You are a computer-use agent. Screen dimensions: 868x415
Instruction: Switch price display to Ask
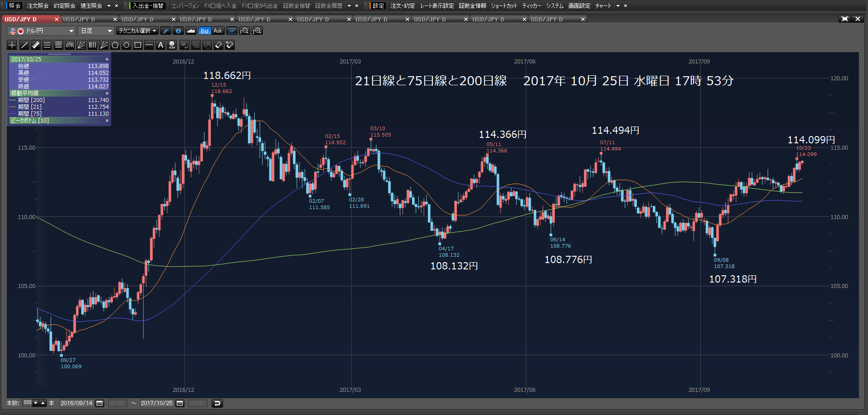point(218,31)
